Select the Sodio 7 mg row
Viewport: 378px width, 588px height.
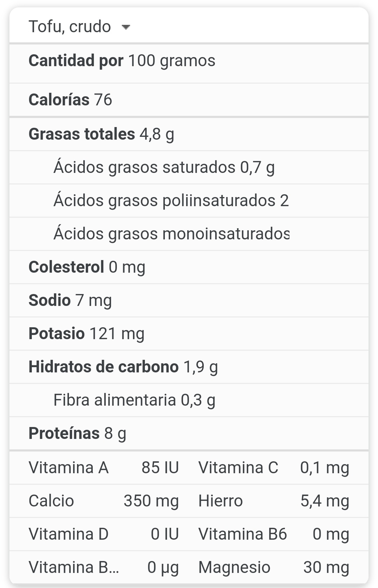point(189,300)
